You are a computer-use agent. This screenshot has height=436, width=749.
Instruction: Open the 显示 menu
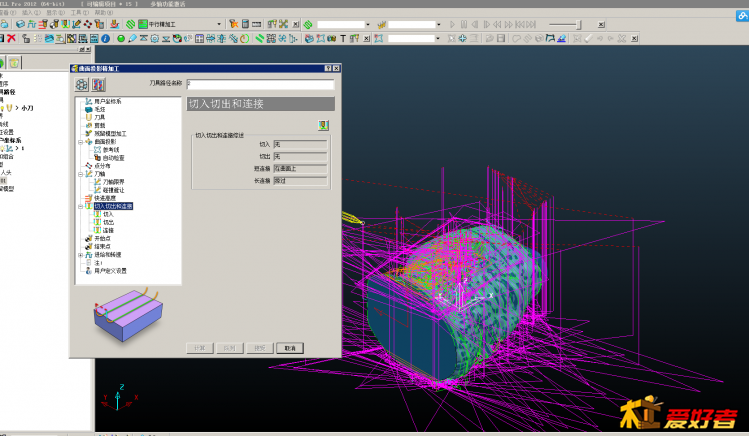click(x=55, y=12)
